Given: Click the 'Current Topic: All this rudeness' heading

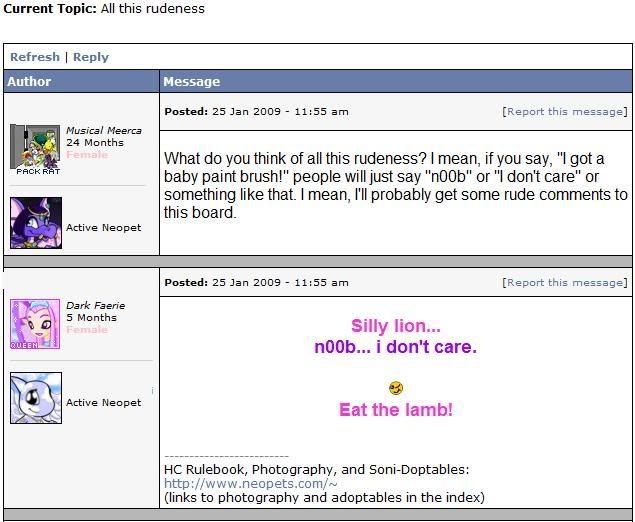Looking at the screenshot, I should (x=104, y=9).
